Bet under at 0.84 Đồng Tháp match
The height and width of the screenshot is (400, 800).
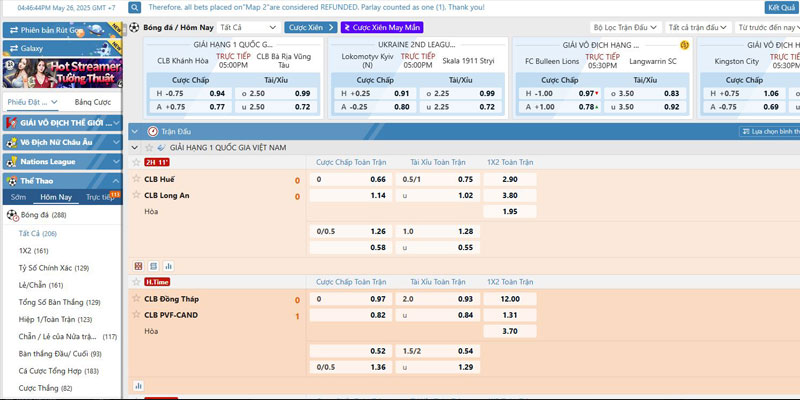437,315
